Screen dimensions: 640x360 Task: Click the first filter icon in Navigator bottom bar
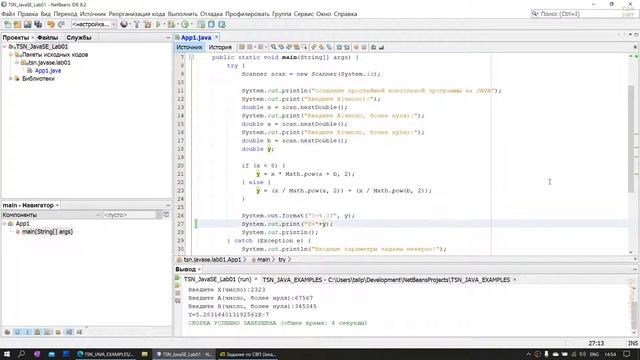tap(7, 332)
